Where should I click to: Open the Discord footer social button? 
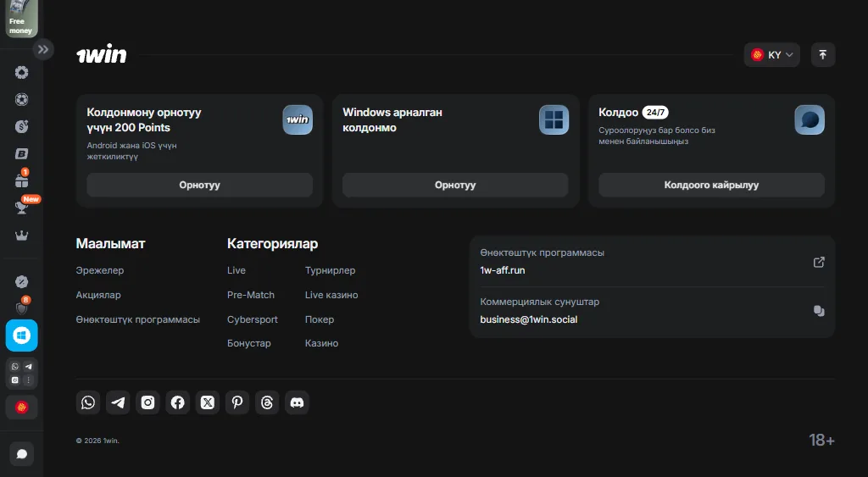(x=298, y=402)
